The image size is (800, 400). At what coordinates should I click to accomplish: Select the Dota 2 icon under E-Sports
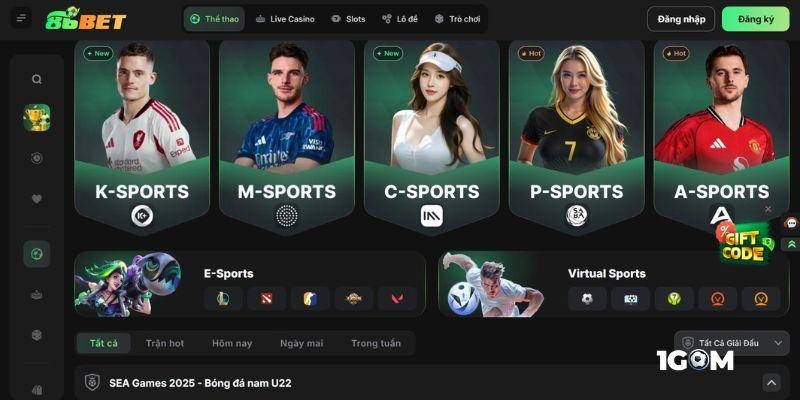pos(267,299)
